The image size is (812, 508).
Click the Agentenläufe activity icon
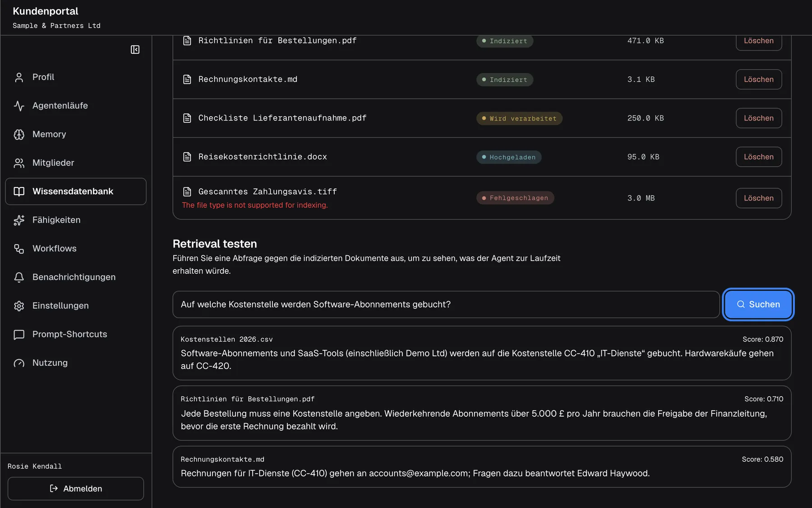(19, 106)
